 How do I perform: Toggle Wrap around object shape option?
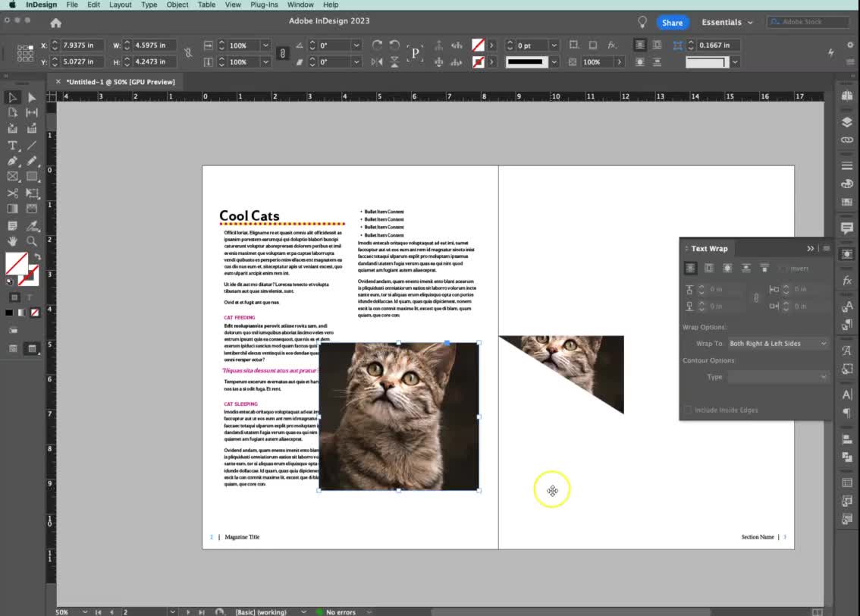[x=727, y=269]
